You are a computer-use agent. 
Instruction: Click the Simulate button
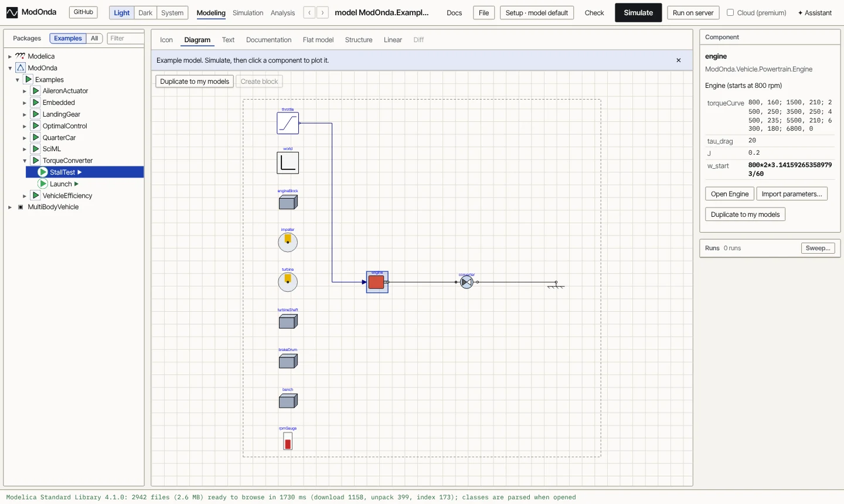tap(638, 12)
